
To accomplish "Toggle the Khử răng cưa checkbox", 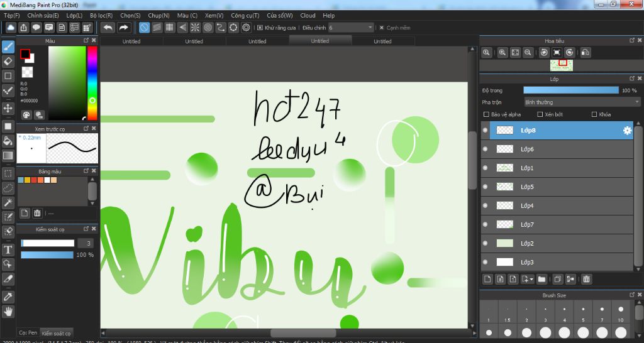I will tap(260, 28).
